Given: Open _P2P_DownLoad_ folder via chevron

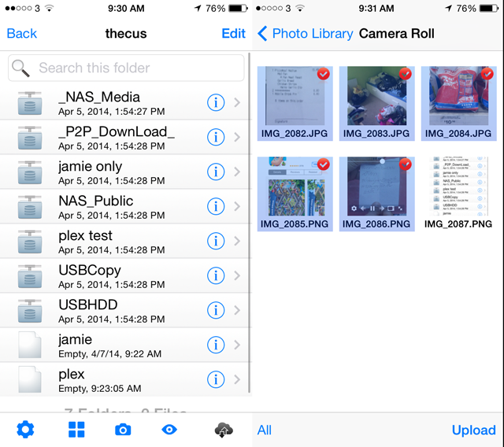Looking at the screenshot, I should click(237, 137).
